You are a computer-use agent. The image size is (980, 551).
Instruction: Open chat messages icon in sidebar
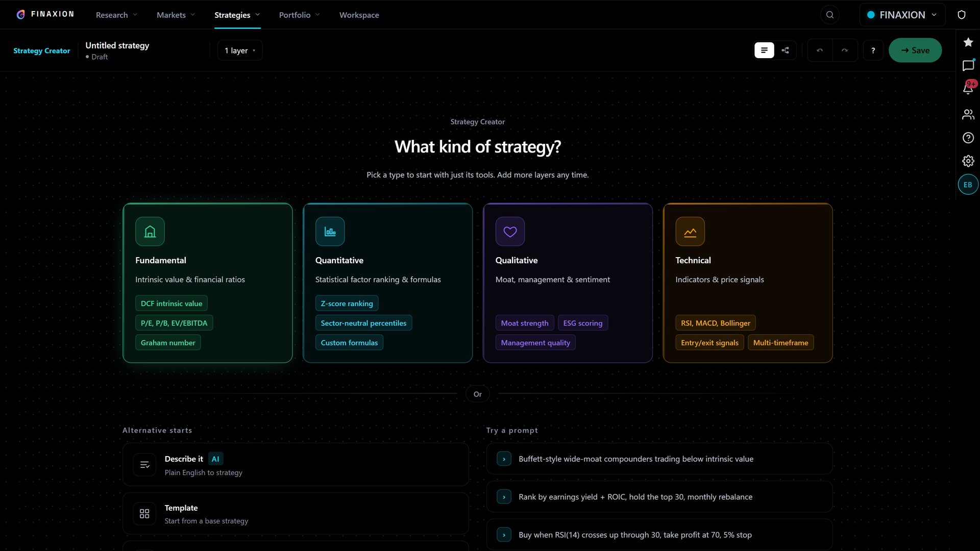coord(968,65)
